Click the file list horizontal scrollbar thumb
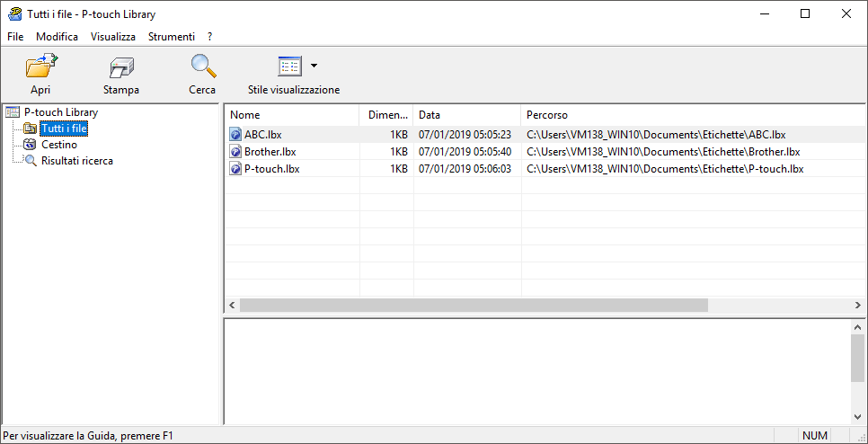868x444 pixels. 474,305
